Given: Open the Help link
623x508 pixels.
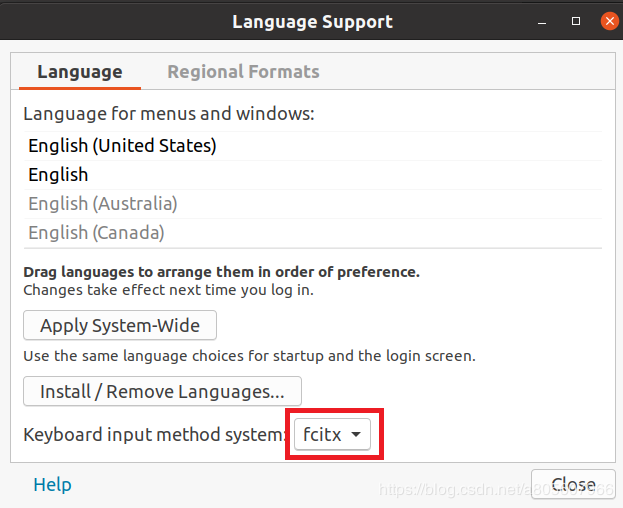Looking at the screenshot, I should [x=52, y=485].
